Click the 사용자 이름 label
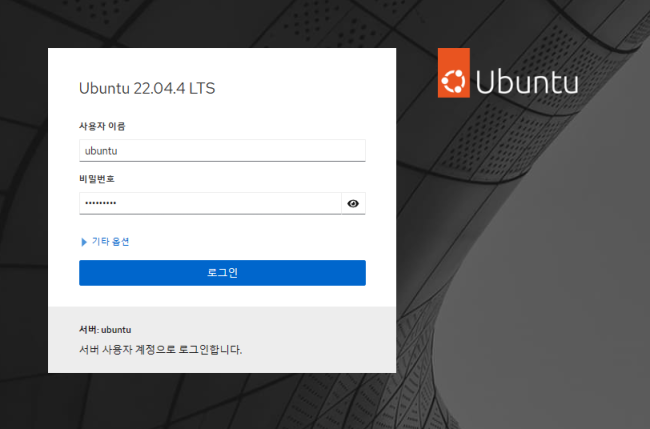Screen dimensions: 650x429 coord(102,126)
